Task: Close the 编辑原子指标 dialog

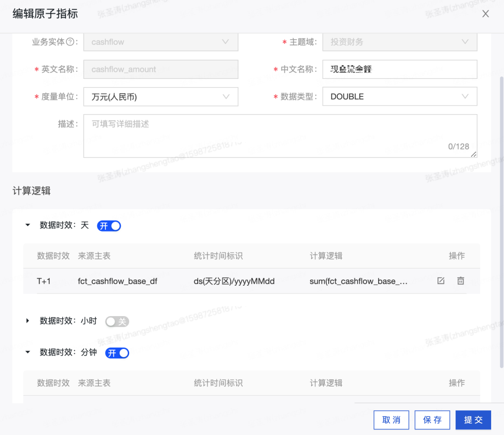Action: (x=485, y=14)
